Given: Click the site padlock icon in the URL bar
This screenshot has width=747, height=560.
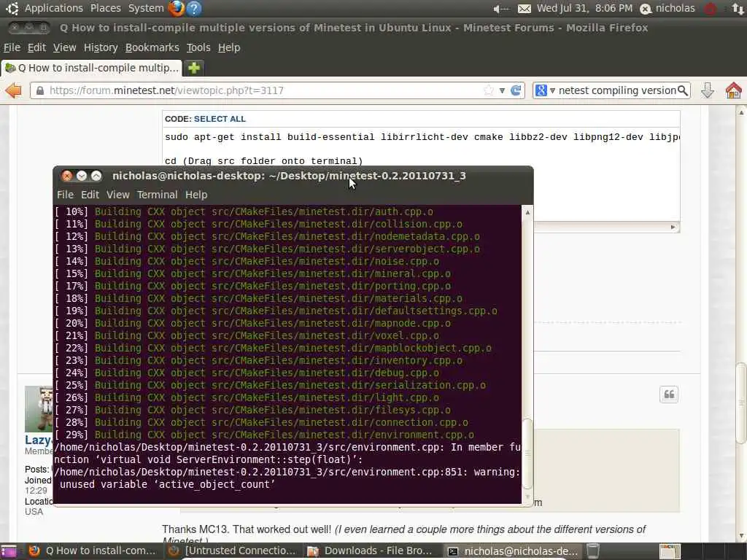Looking at the screenshot, I should coord(40,90).
